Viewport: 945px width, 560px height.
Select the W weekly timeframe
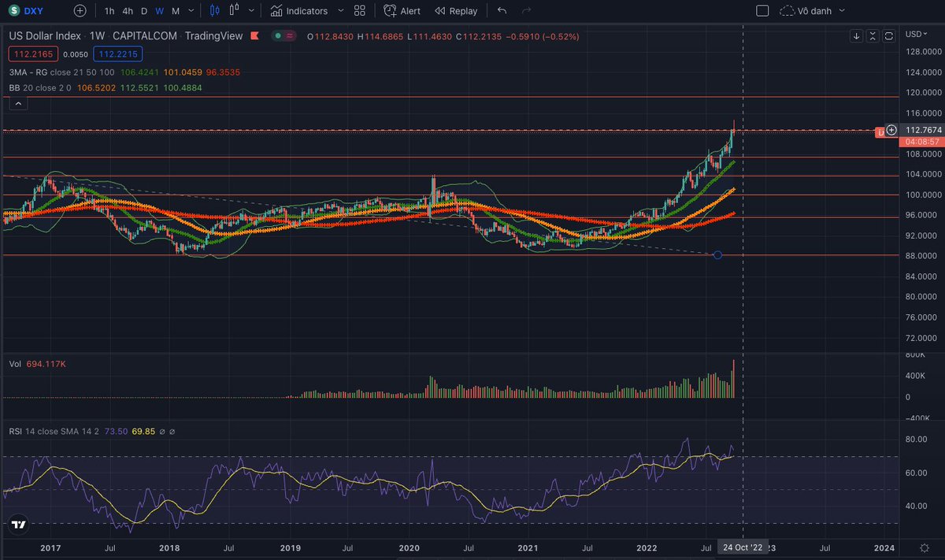[160, 11]
